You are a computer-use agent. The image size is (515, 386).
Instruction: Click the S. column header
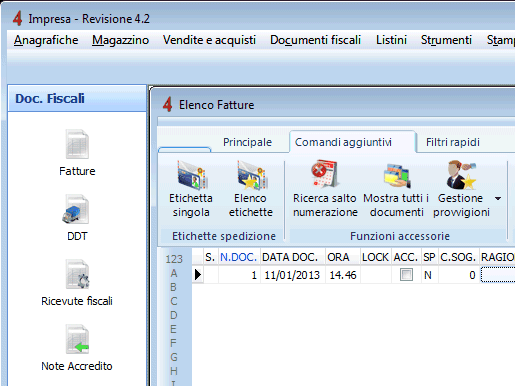click(x=210, y=257)
